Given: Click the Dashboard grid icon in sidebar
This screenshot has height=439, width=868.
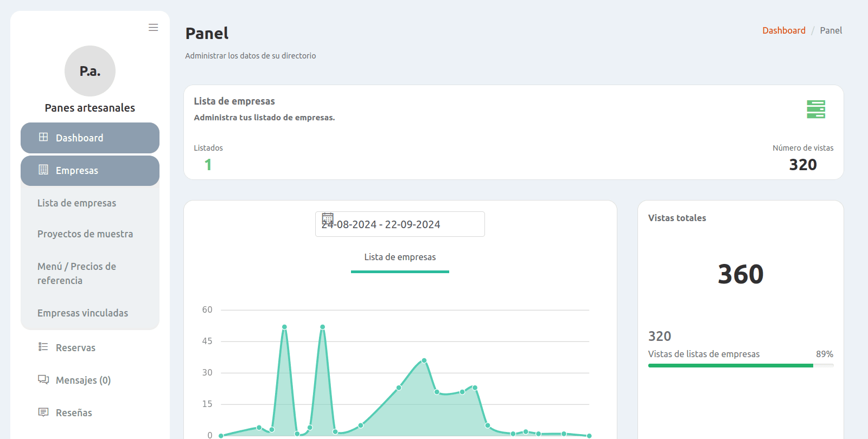Looking at the screenshot, I should coord(43,137).
